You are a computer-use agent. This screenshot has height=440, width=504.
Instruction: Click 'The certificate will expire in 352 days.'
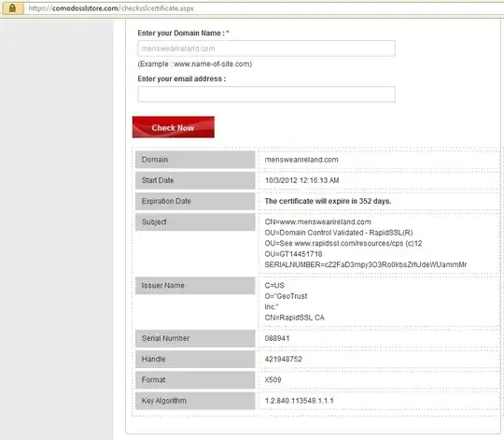pos(328,201)
